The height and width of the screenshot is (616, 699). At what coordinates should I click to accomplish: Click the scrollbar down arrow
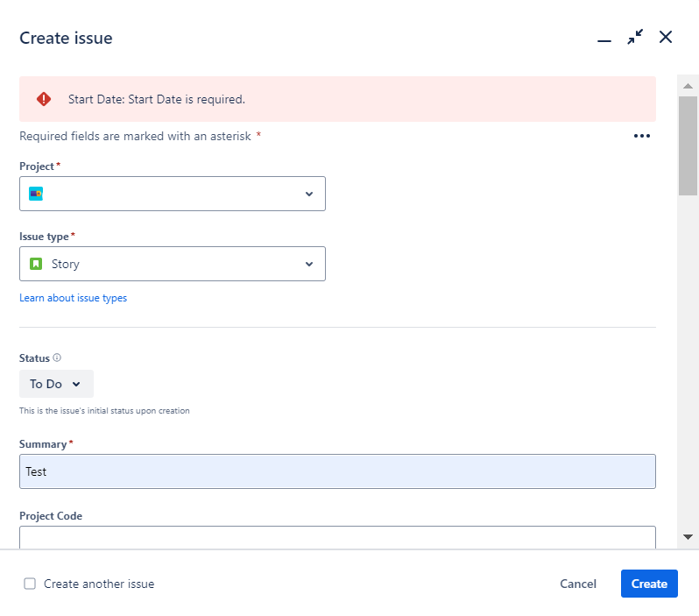click(x=688, y=536)
